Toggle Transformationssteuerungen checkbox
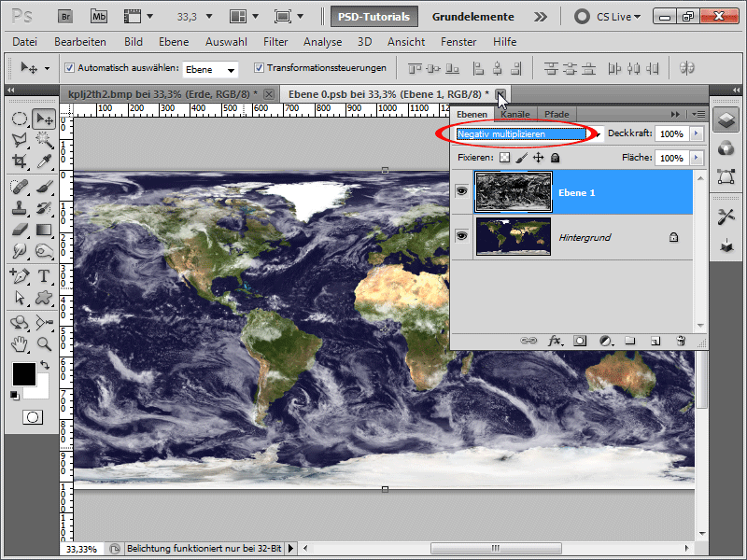This screenshot has width=747, height=560. click(259, 68)
